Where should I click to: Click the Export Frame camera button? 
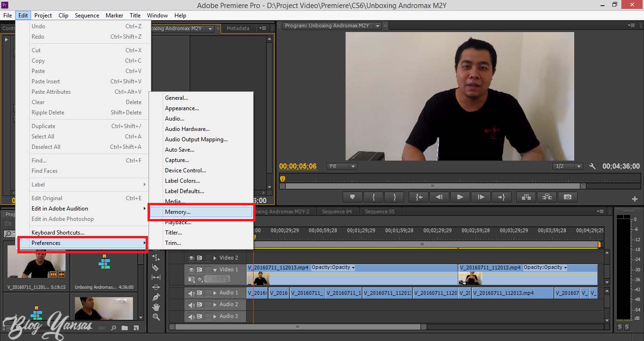click(x=568, y=197)
